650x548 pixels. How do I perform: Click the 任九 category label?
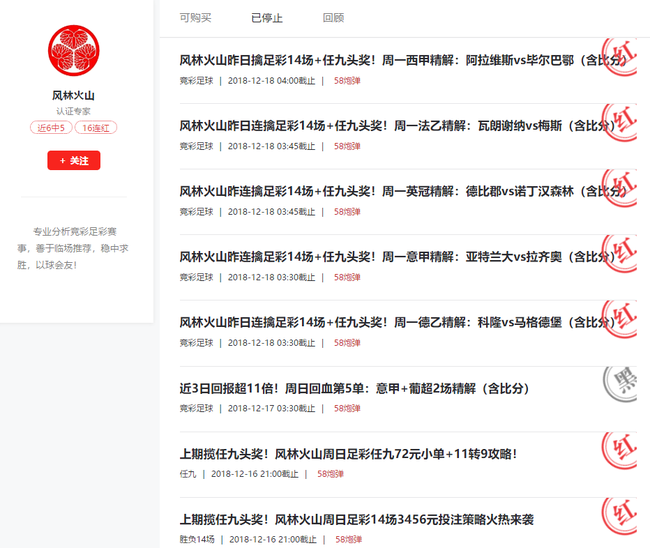coord(188,474)
